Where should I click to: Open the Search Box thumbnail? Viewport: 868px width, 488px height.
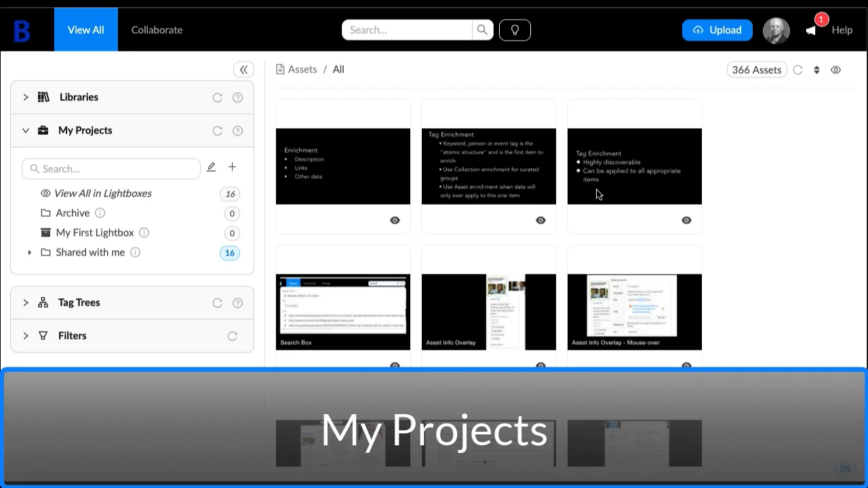[343, 312]
